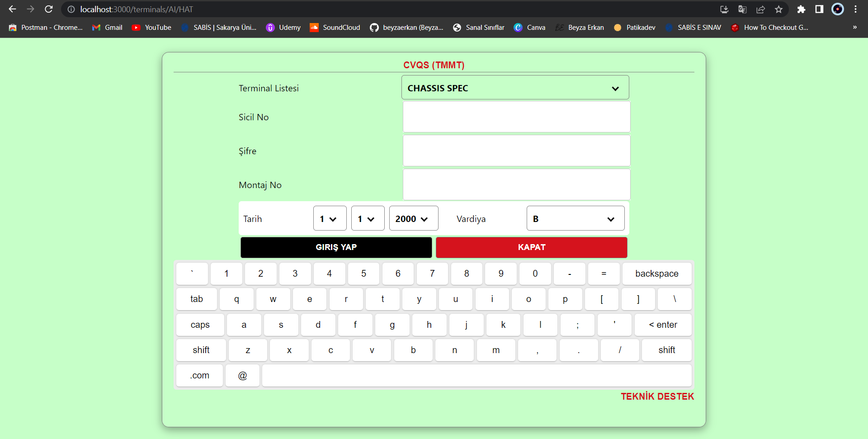This screenshot has height=439, width=868.
Task: Open the Canva bookmark
Action: (x=530, y=28)
